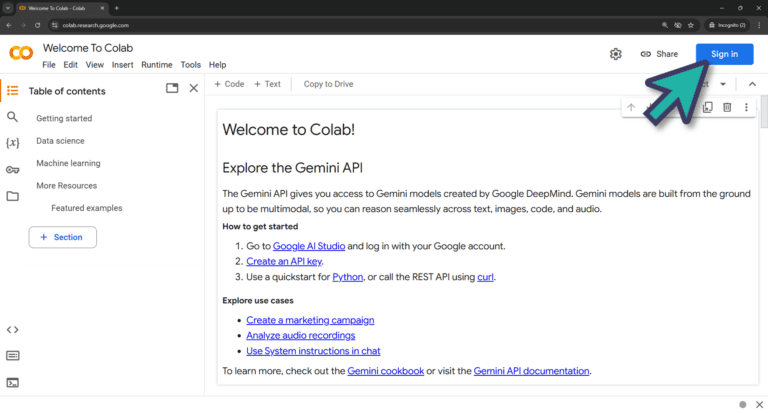
Task: Open the Command palette icon
Action: click(12, 355)
